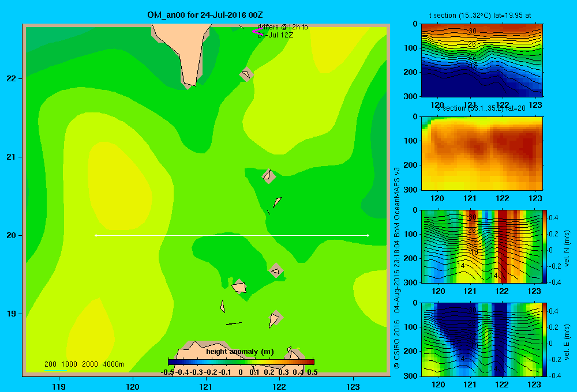Click the '4000m' depth contour legend entry
Screen dimensions: 577x392
[113, 364]
